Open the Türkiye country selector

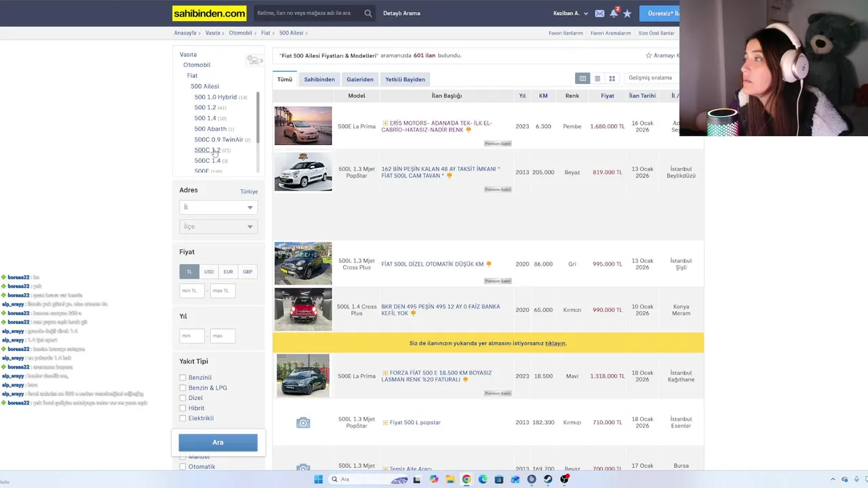coord(249,192)
